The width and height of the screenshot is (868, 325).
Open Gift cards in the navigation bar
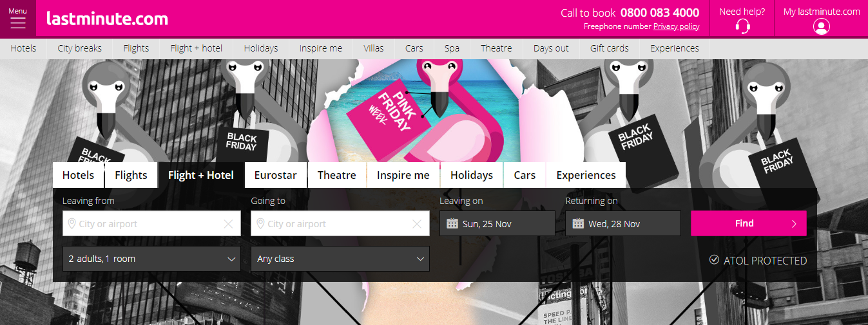609,48
